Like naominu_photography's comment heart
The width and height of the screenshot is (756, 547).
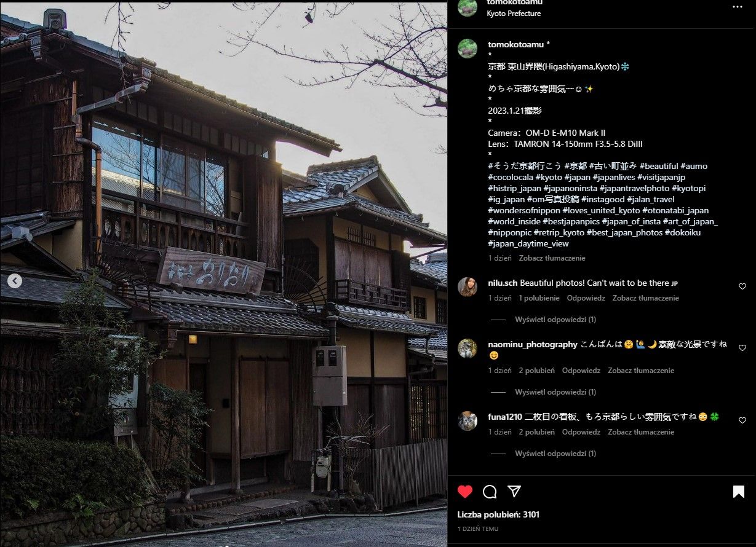click(x=742, y=348)
